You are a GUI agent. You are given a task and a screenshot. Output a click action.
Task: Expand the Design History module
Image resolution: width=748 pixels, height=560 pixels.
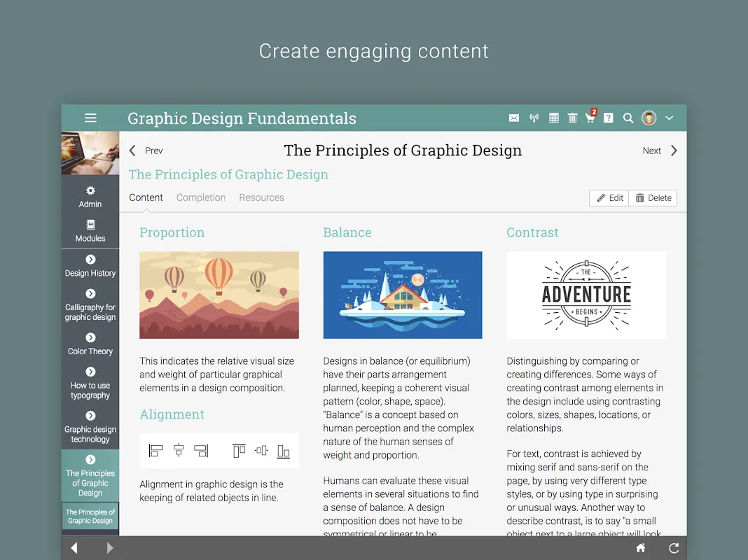[x=90, y=266]
